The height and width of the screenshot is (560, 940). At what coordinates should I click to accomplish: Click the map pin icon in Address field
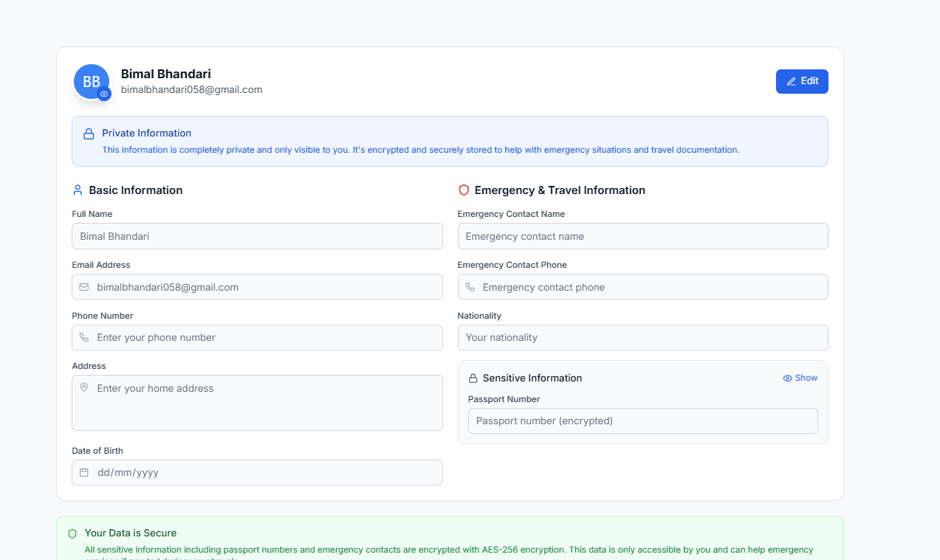[84, 387]
